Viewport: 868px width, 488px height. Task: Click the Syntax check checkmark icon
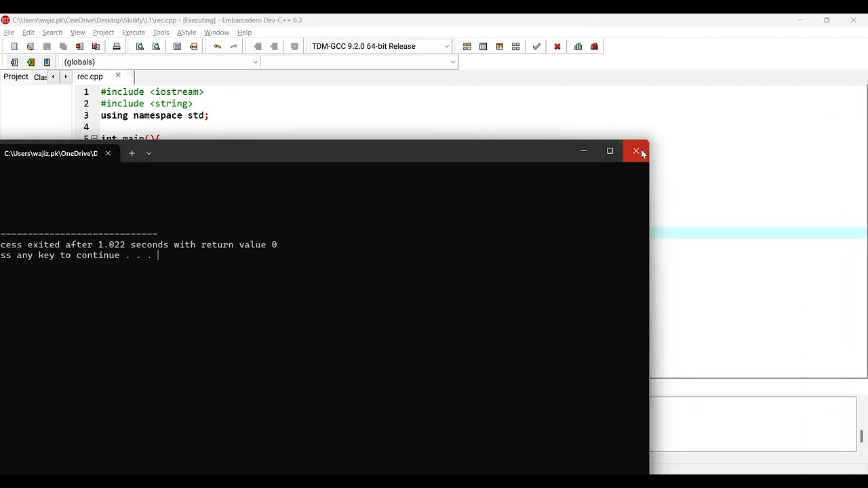coord(536,46)
